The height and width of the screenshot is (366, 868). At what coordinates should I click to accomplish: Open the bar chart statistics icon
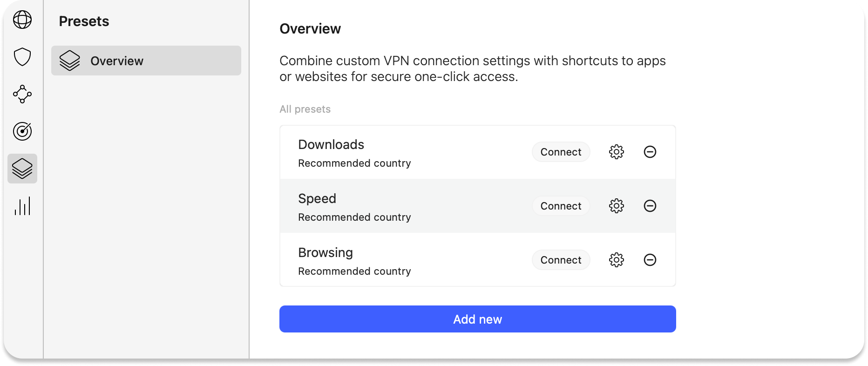coord(22,206)
